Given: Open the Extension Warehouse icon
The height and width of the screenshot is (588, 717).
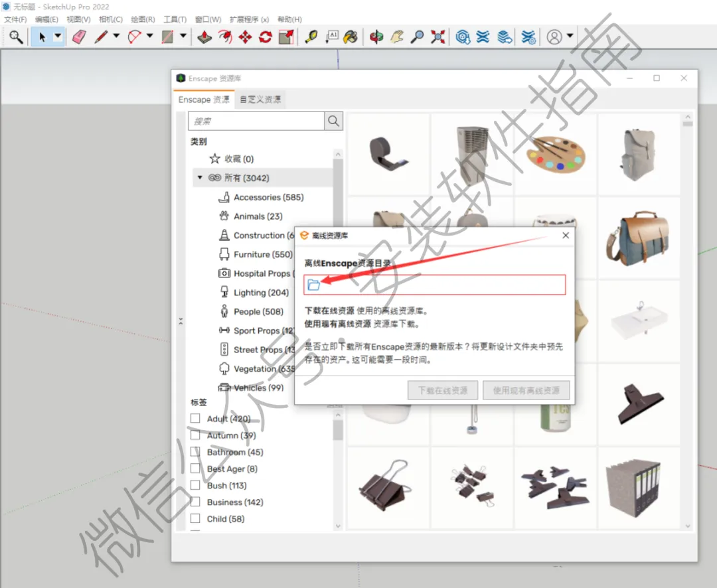Looking at the screenshot, I should tap(483, 37).
